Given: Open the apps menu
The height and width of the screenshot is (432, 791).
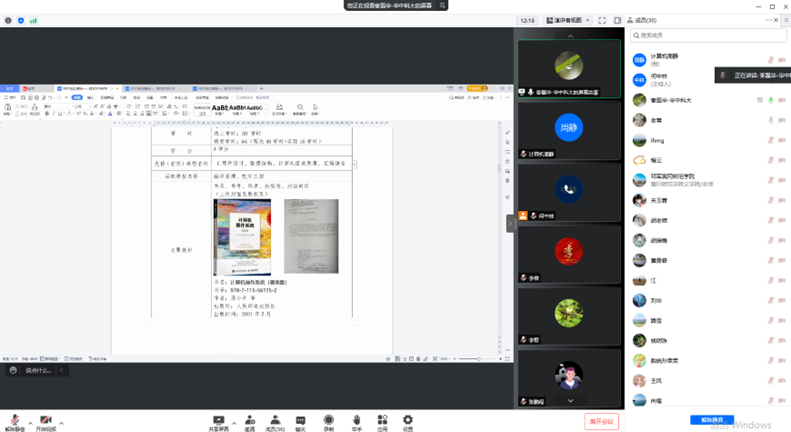Looking at the screenshot, I should [382, 422].
